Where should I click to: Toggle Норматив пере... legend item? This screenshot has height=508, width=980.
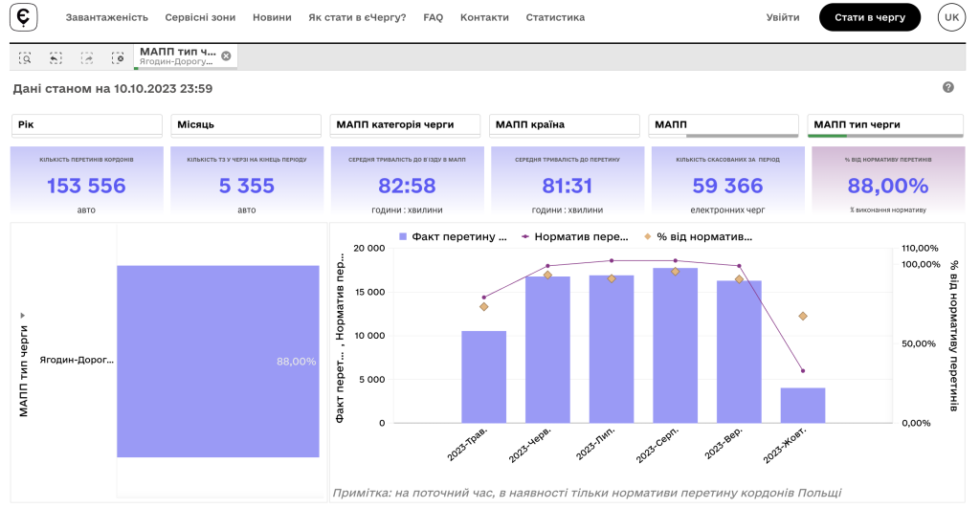tap(575, 237)
